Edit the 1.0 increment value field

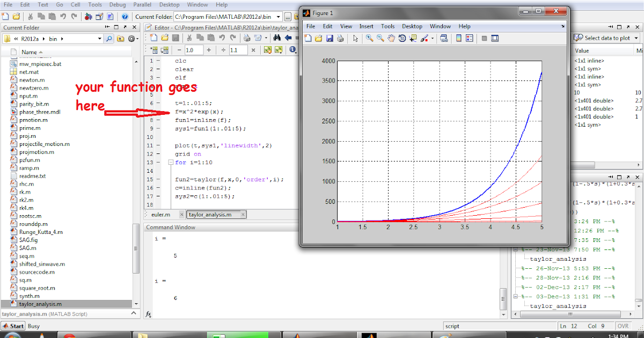pos(194,50)
